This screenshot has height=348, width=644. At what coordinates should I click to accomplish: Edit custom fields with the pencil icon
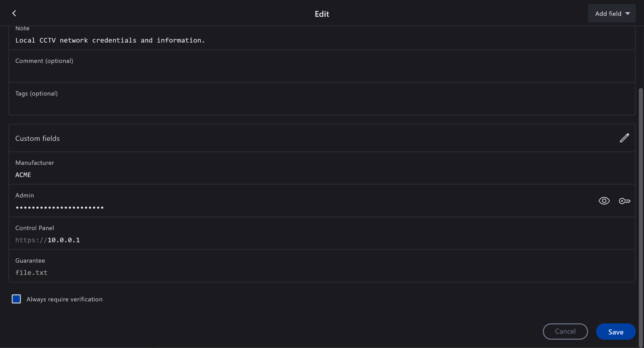click(624, 138)
